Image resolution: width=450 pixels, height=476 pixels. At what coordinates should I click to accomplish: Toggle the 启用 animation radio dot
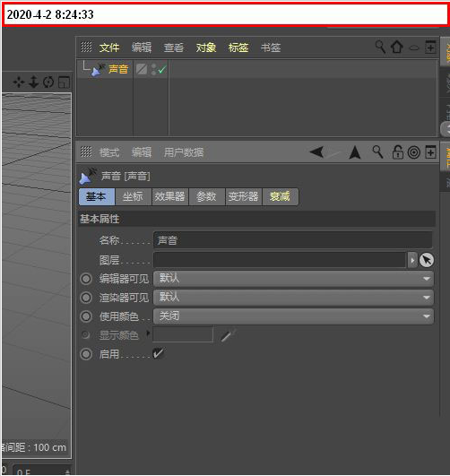(x=86, y=354)
